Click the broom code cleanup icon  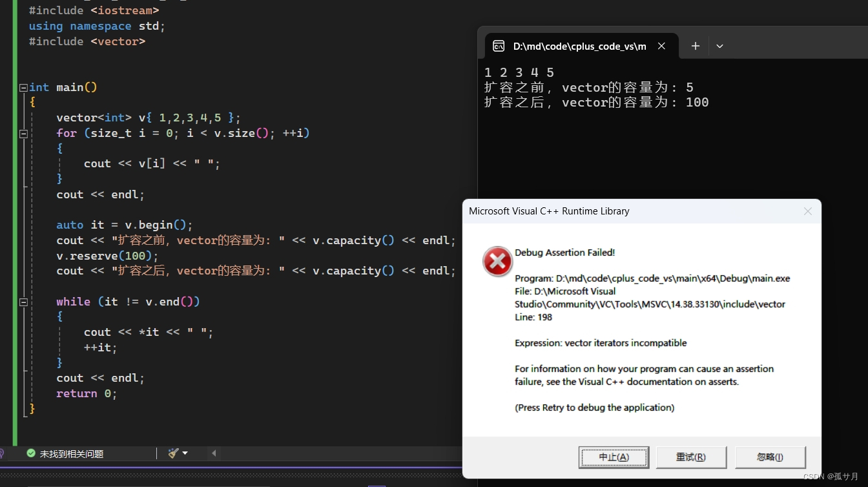172,453
